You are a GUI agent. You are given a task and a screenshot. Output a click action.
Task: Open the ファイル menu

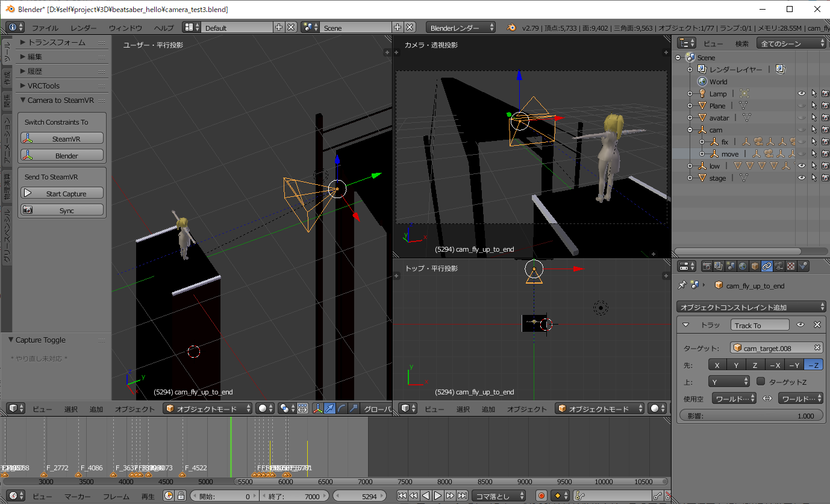click(x=45, y=28)
